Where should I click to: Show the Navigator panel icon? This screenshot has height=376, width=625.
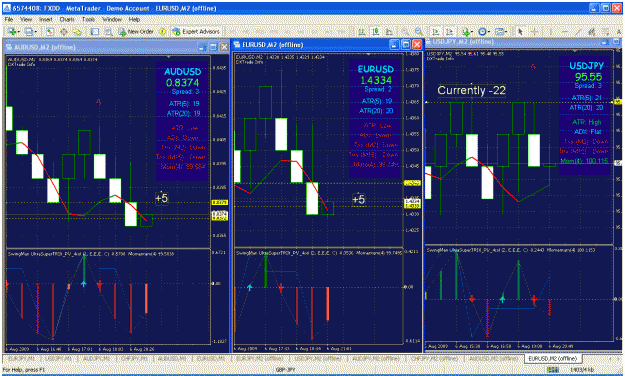click(77, 31)
